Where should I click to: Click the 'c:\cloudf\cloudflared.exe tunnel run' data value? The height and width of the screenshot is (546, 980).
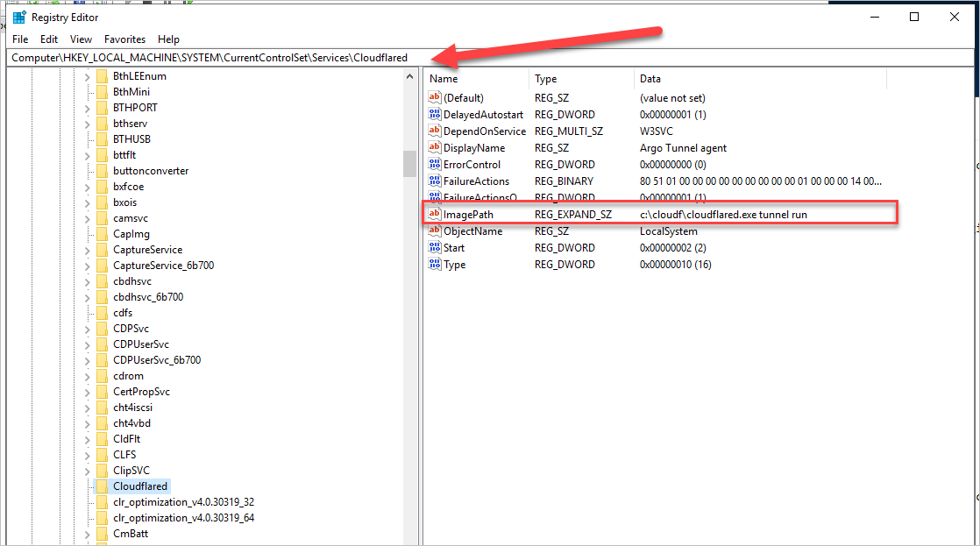723,214
